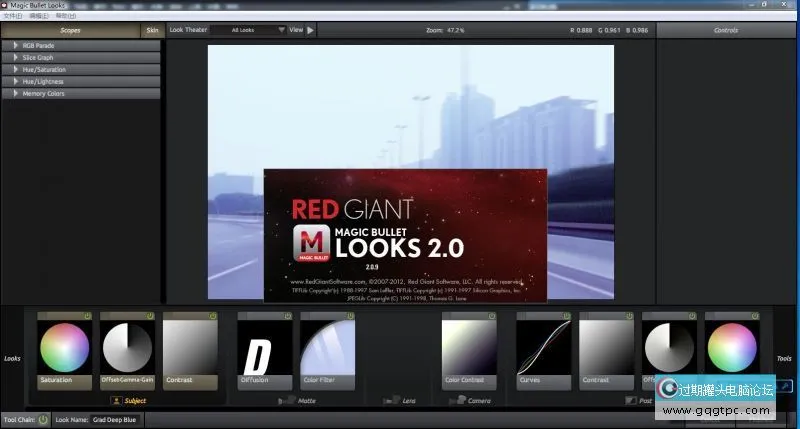Select the Diffusion tool thumbnail

click(264, 350)
